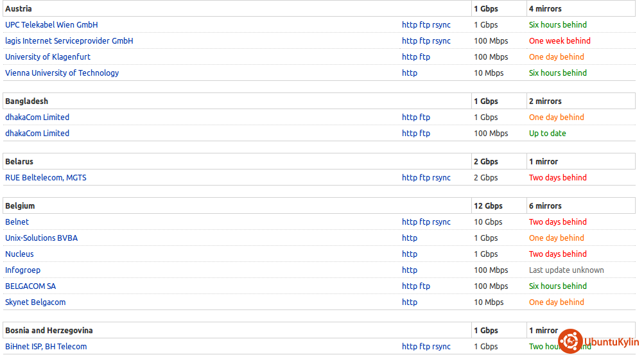Select the Unix-Solutions BVBA mirror
644x357 pixels.
[41, 238]
